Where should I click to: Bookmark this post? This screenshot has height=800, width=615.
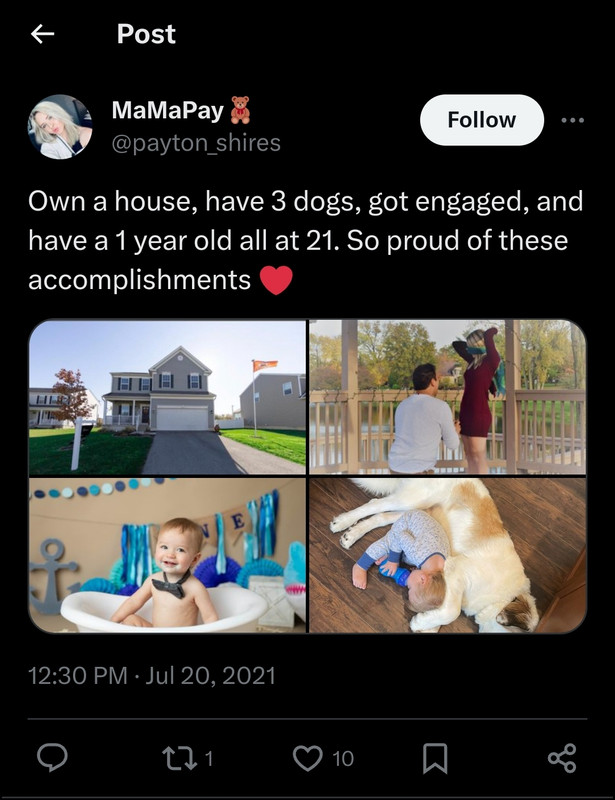point(435,758)
